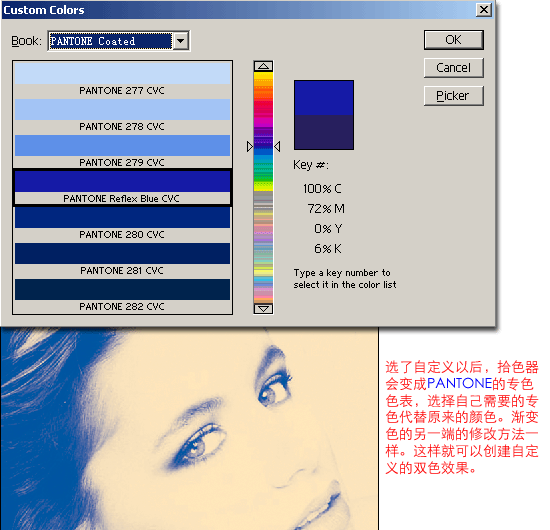The width and height of the screenshot is (550, 530).
Task: Select PANTONE Reflex Blue CVC swatch
Action: pos(122,187)
